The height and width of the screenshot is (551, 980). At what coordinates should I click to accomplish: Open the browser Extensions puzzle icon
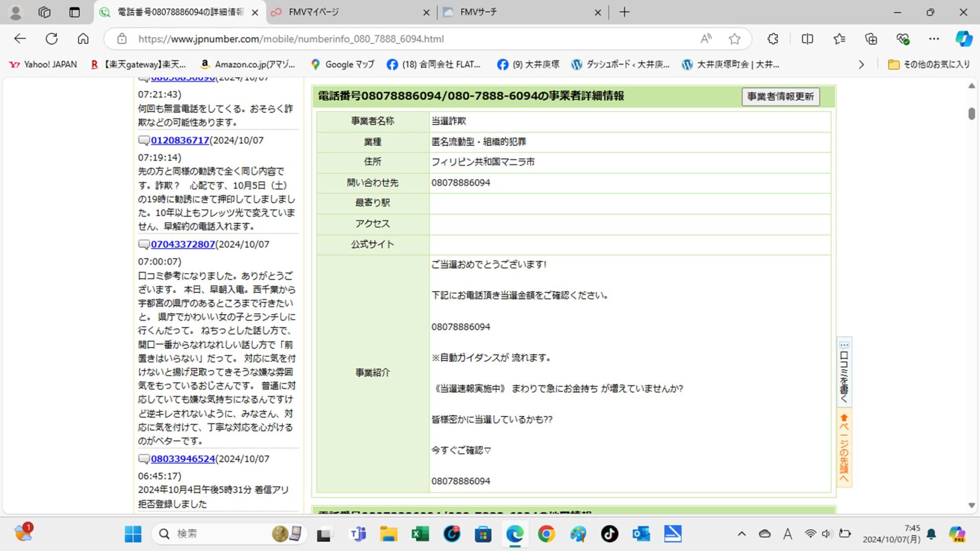click(773, 39)
